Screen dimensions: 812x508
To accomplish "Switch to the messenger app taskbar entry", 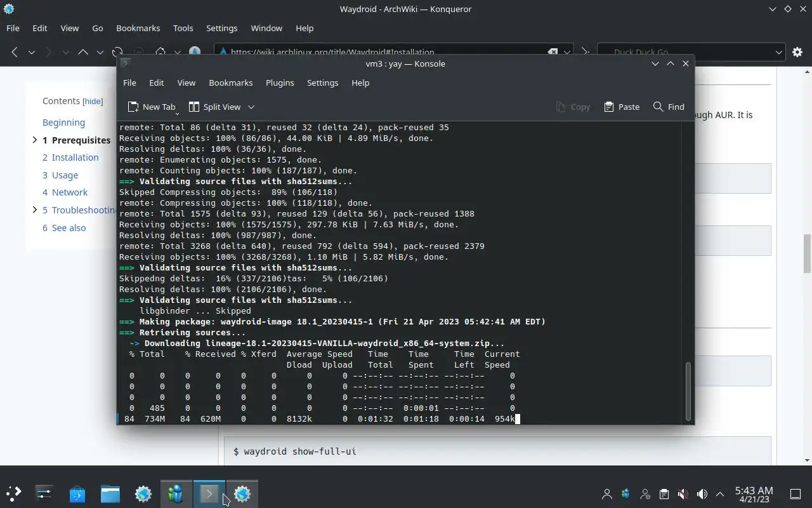I will click(176, 493).
